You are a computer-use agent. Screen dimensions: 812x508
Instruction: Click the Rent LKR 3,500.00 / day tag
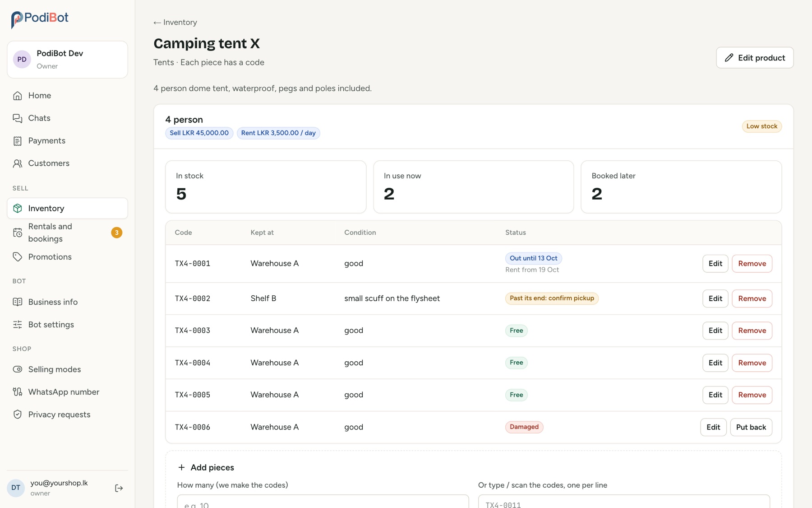point(278,133)
